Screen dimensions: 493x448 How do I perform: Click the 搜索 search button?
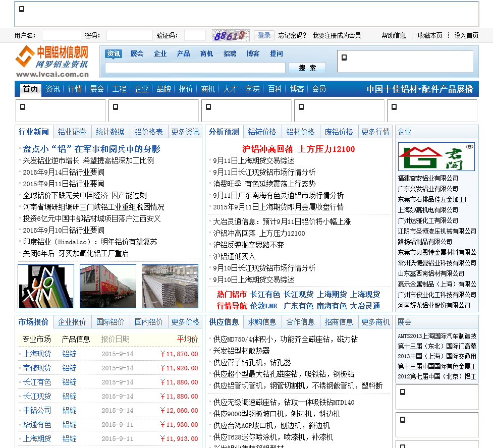(307, 68)
